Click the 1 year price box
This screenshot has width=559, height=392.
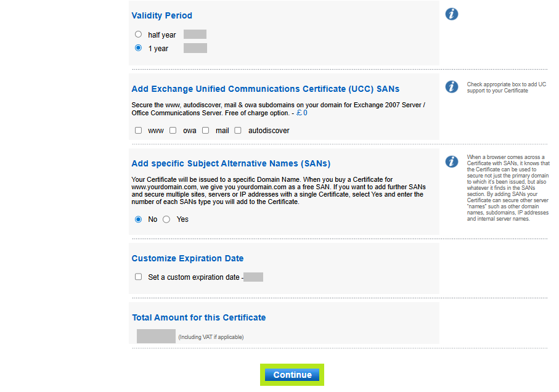(x=195, y=47)
